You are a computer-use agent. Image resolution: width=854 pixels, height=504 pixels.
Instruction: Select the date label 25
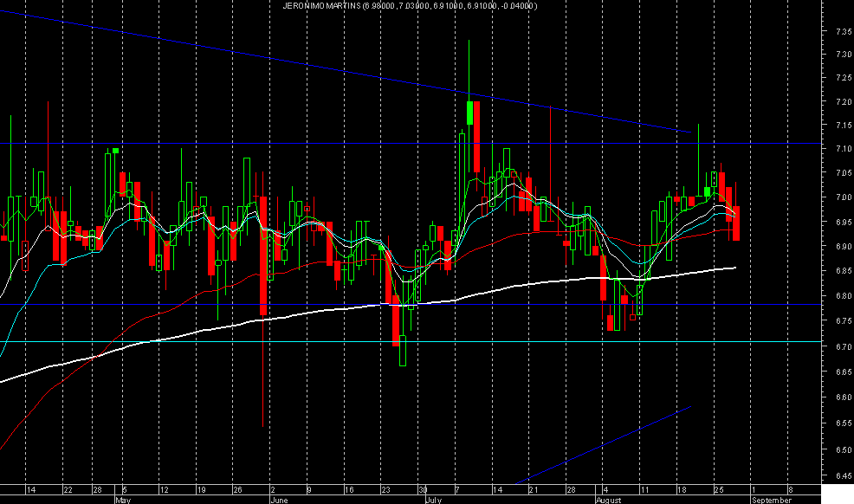[719, 490]
